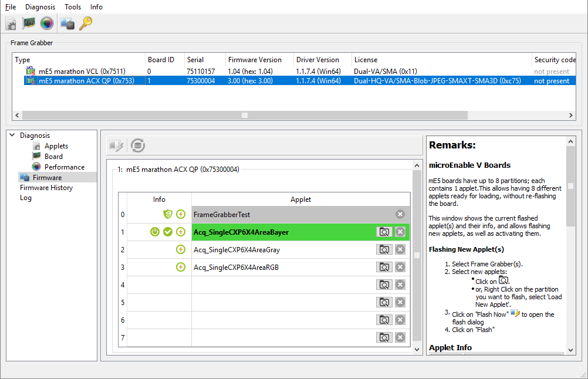
Task: Click partition panel scroll down arrow
Action: click(x=417, y=350)
